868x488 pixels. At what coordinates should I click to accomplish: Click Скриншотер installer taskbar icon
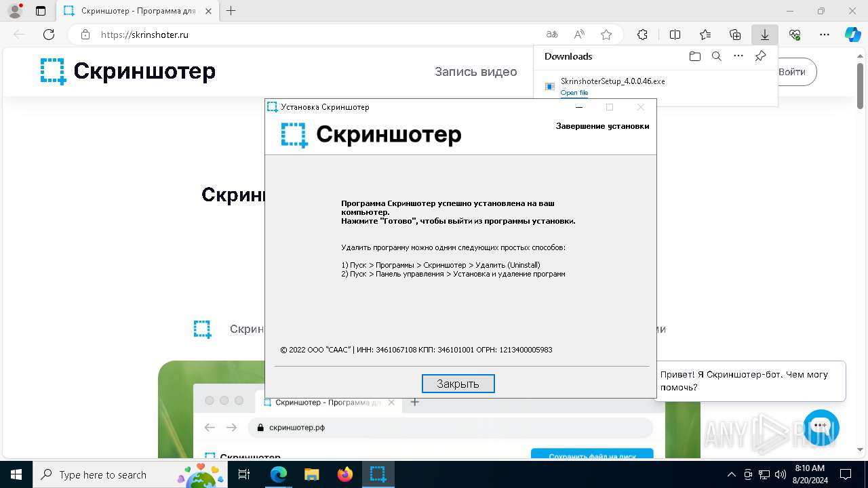click(x=378, y=474)
